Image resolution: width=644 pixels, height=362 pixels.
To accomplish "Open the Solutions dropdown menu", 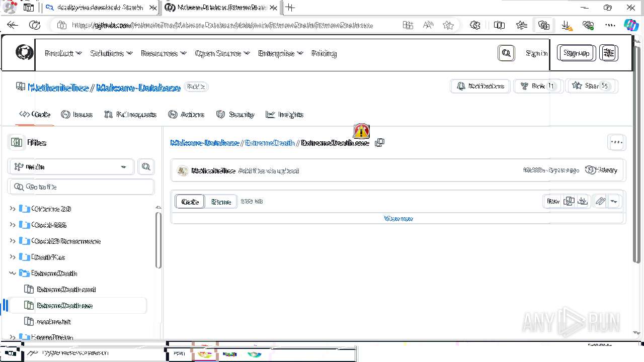I will pos(111,53).
